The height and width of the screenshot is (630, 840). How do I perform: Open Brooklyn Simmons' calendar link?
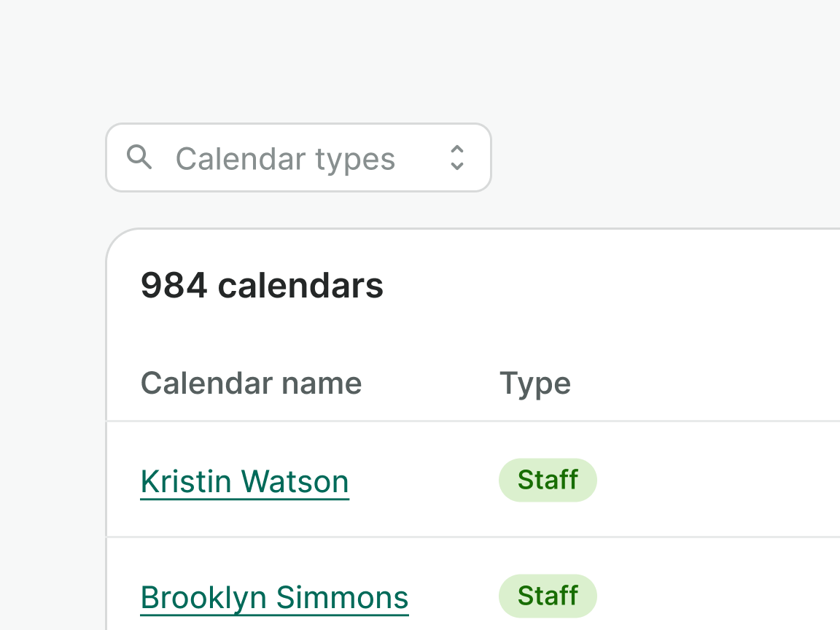click(274, 598)
